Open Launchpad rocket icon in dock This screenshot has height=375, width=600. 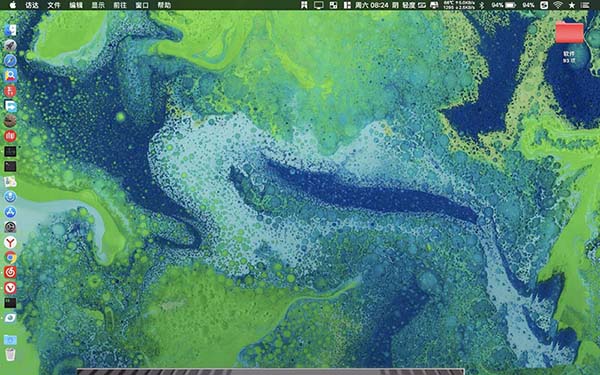10,46
